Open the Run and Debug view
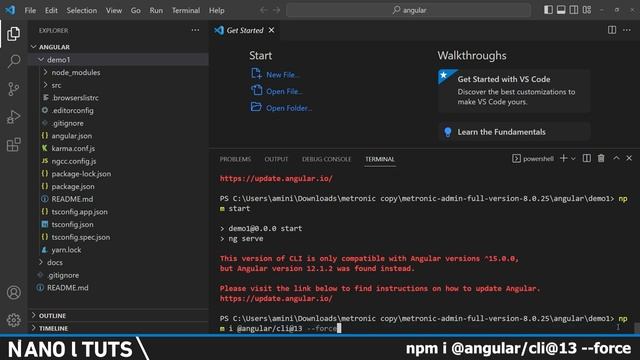Screen dimensions: 640x360 (x=13, y=117)
